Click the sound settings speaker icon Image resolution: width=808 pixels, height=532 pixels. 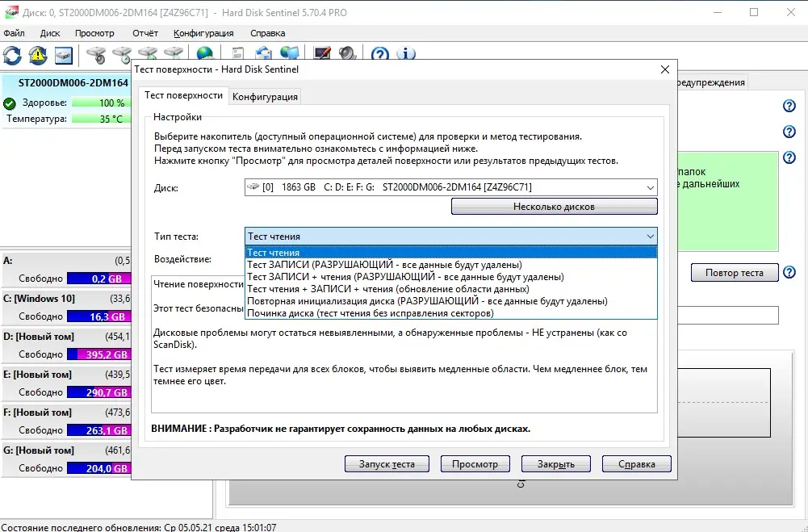[347, 53]
